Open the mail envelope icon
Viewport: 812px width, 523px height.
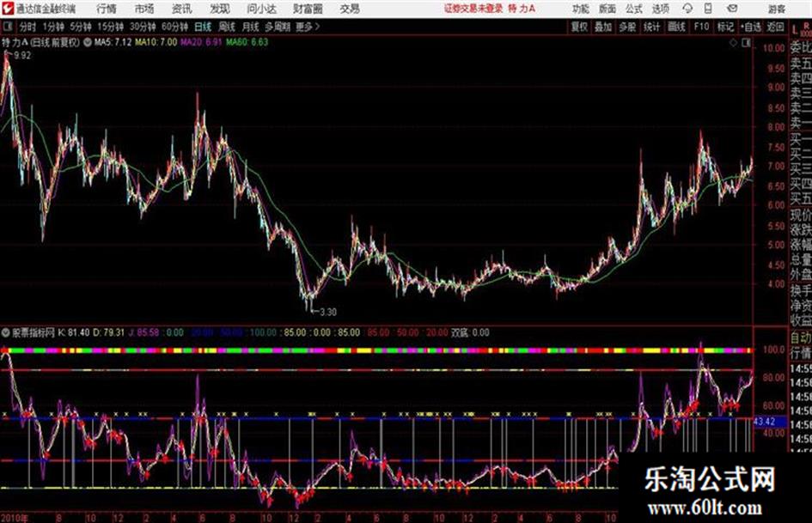click(x=732, y=9)
